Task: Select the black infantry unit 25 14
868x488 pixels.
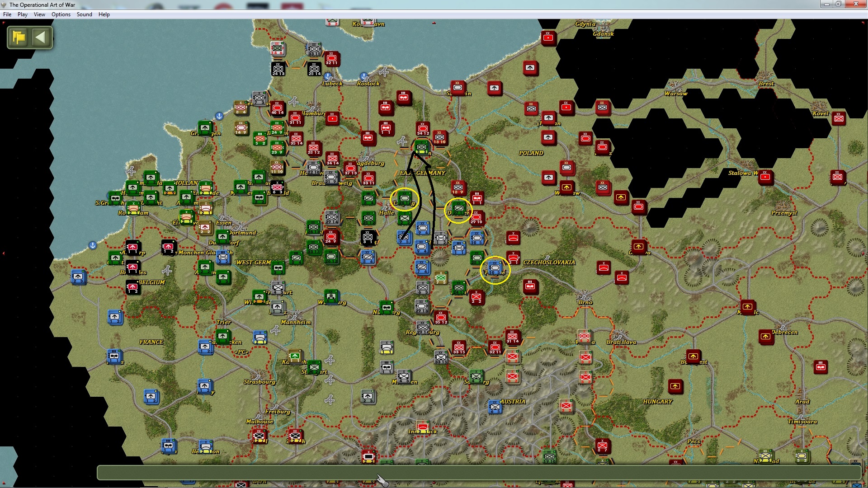Action: (314, 69)
